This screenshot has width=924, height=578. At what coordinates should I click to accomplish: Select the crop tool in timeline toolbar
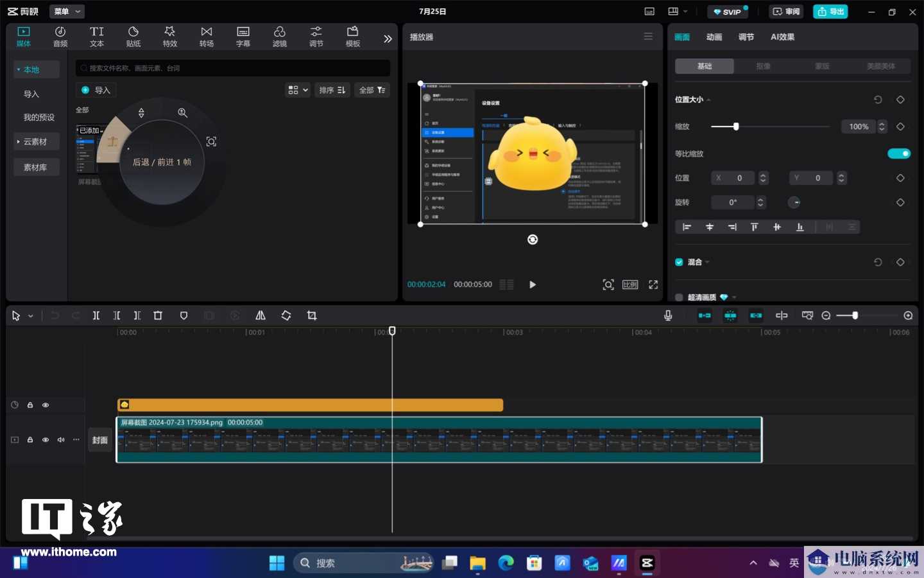point(312,315)
